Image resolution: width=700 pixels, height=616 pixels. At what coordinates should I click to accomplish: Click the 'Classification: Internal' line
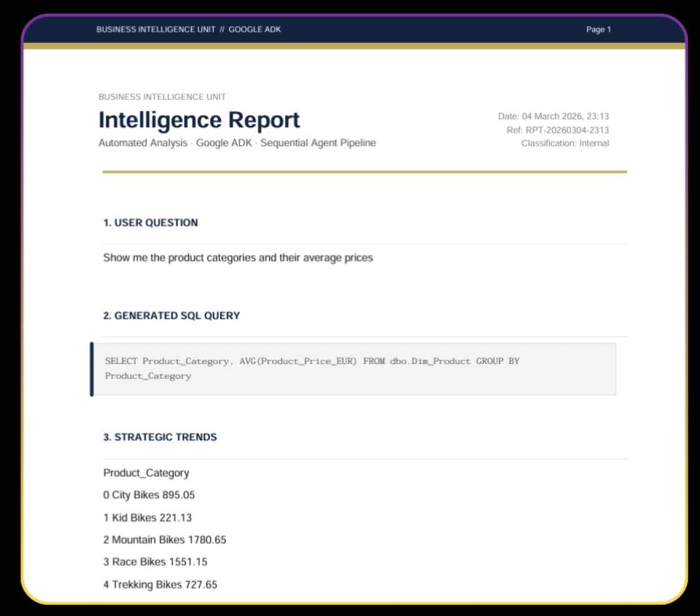(x=565, y=143)
